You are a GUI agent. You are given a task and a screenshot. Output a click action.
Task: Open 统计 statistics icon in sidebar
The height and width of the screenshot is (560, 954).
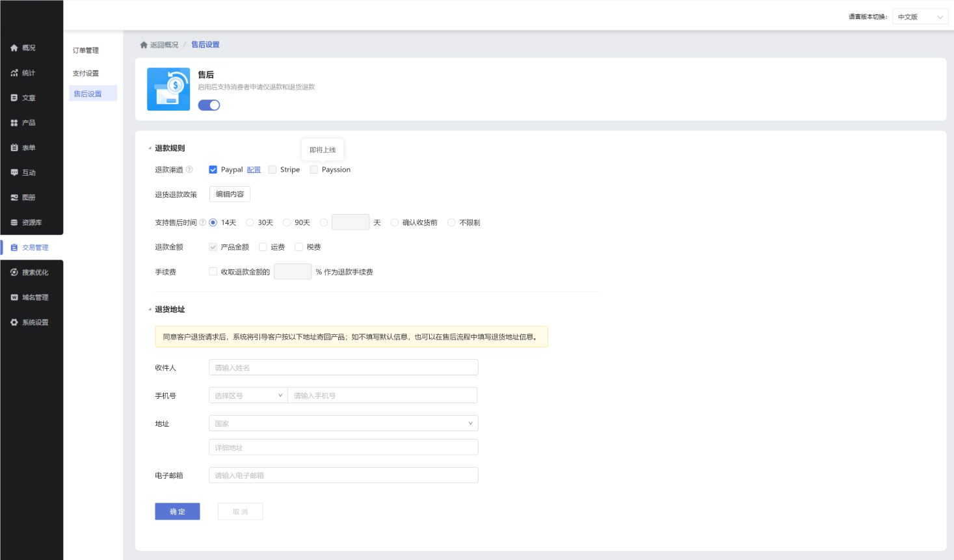pyautogui.click(x=14, y=73)
